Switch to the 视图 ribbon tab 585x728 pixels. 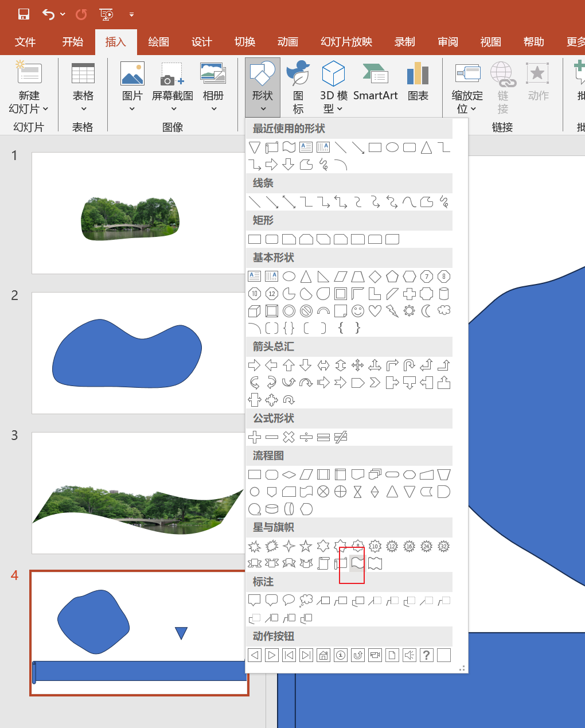point(491,42)
